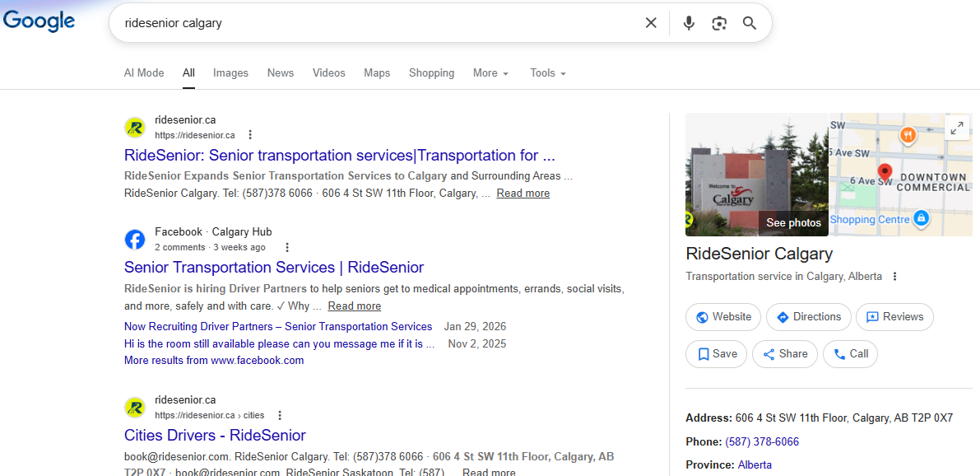The height and width of the screenshot is (476, 980).
Task: Expand the More search filters dropdown
Action: [490, 73]
